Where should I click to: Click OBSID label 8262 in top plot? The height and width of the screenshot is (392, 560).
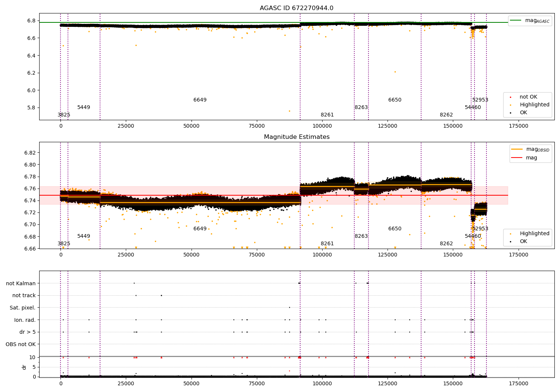tap(446, 115)
